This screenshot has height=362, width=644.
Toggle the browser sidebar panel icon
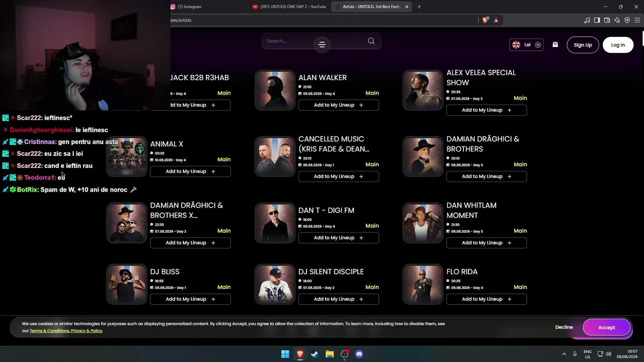tap(597, 20)
